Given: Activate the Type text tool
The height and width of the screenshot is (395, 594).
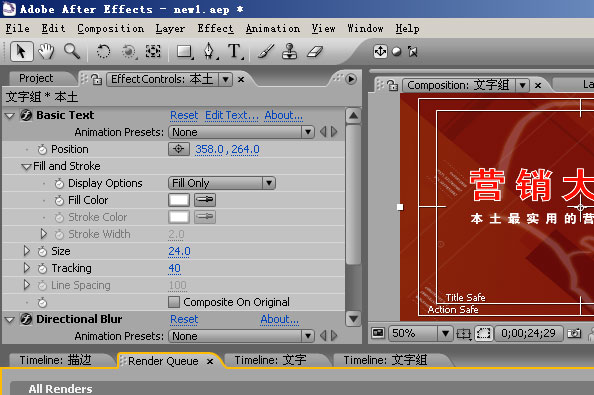Looking at the screenshot, I should [x=235, y=52].
